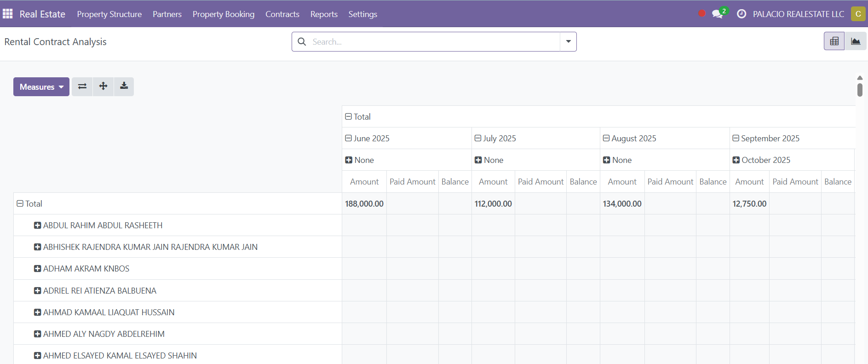Screen dimensions: 868x364
Task: Expand the ADHAM AKRAM KNBOS row
Action: [82, 269]
